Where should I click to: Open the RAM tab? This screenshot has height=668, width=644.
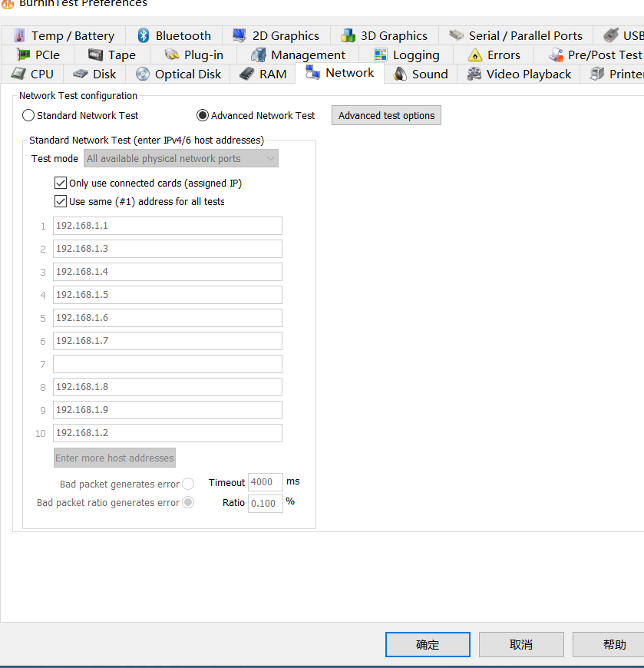pyautogui.click(x=263, y=74)
